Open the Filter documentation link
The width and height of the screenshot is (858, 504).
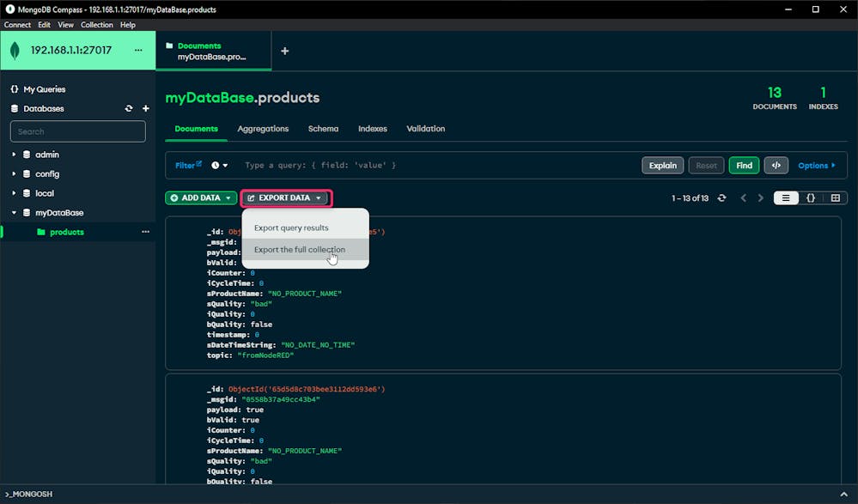188,165
